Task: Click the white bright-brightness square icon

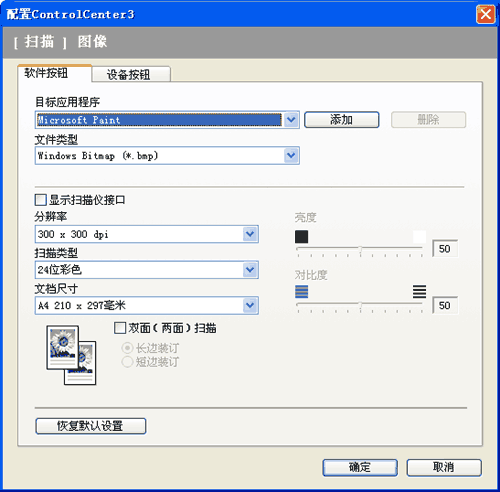Action: [419, 237]
